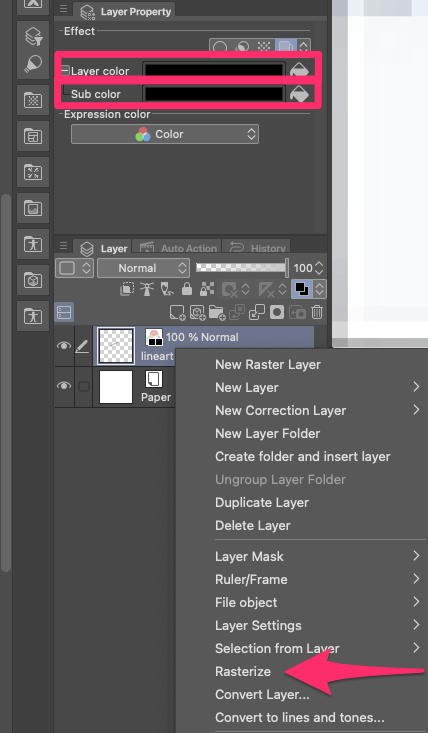Screen dimensions: 428x733
Task: Click the new layer folder icon
Action: click(x=217, y=312)
